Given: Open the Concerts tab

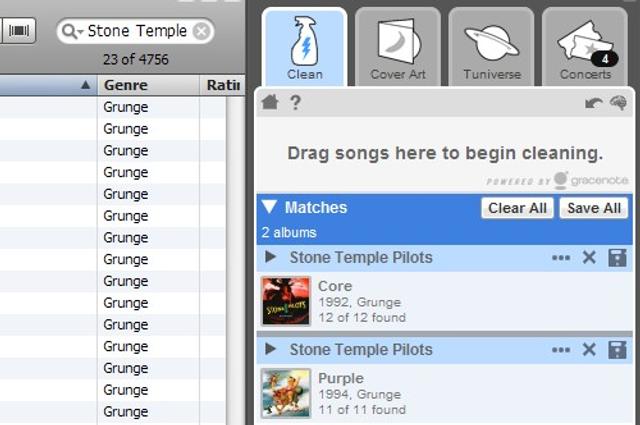Looking at the screenshot, I should coord(585,48).
